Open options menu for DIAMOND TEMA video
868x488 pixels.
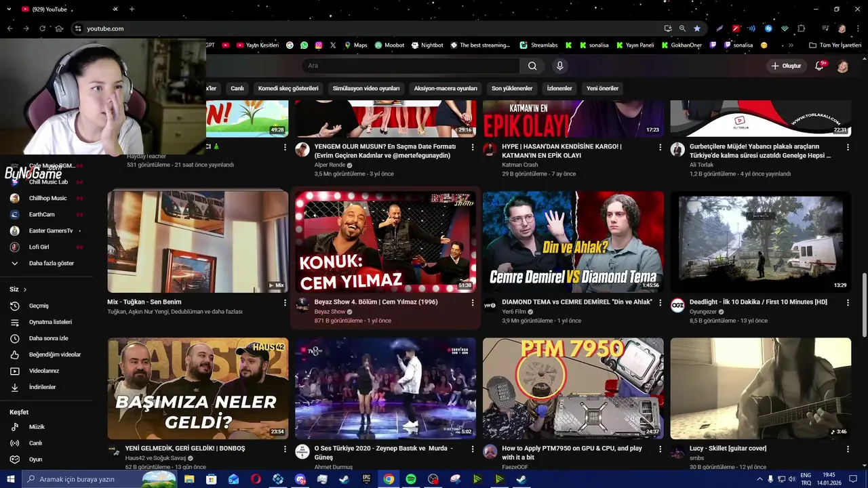click(660, 302)
